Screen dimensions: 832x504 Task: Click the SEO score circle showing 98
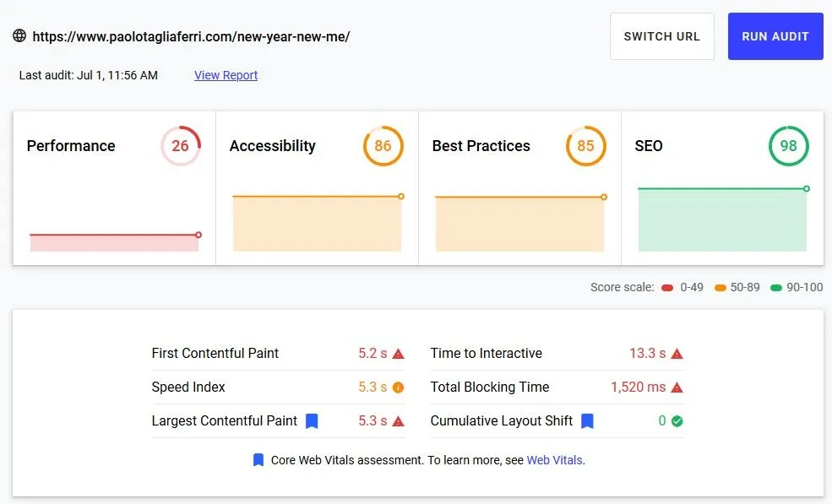(x=788, y=146)
